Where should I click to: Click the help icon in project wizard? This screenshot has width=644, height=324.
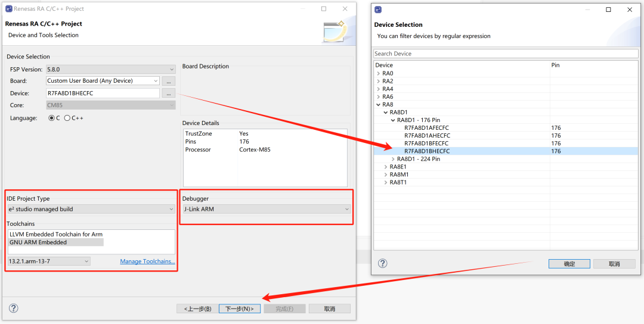pos(14,309)
